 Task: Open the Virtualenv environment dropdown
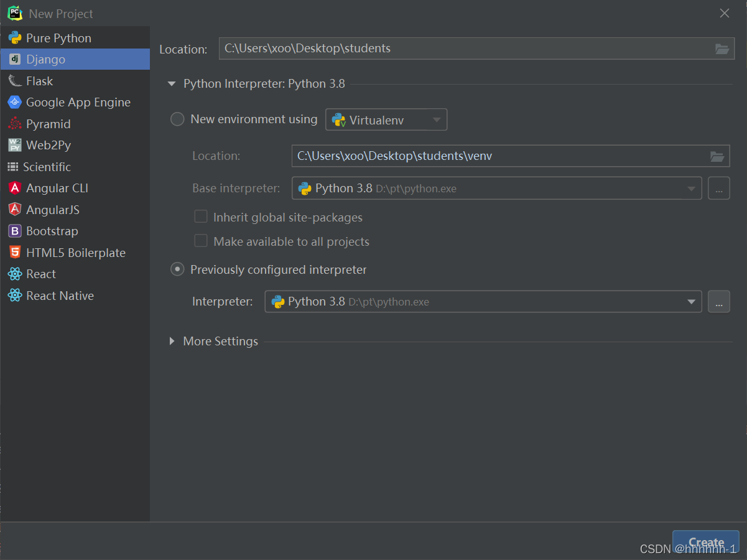pos(386,119)
